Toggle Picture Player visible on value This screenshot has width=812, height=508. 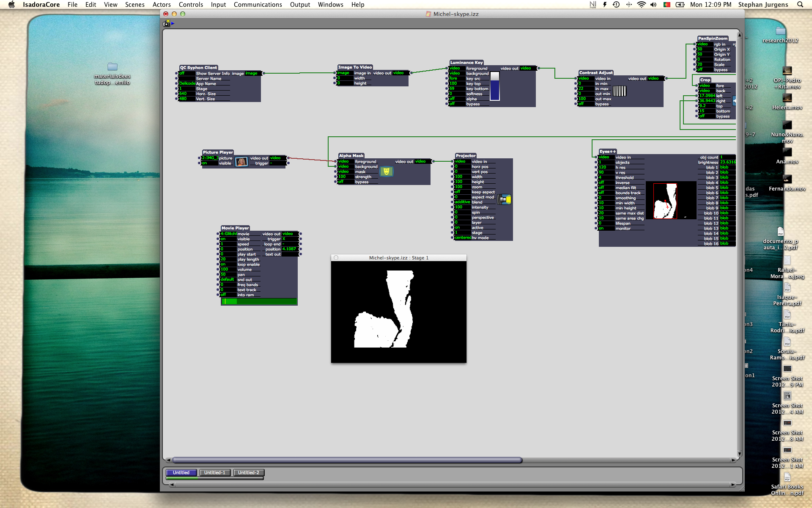pos(210,163)
